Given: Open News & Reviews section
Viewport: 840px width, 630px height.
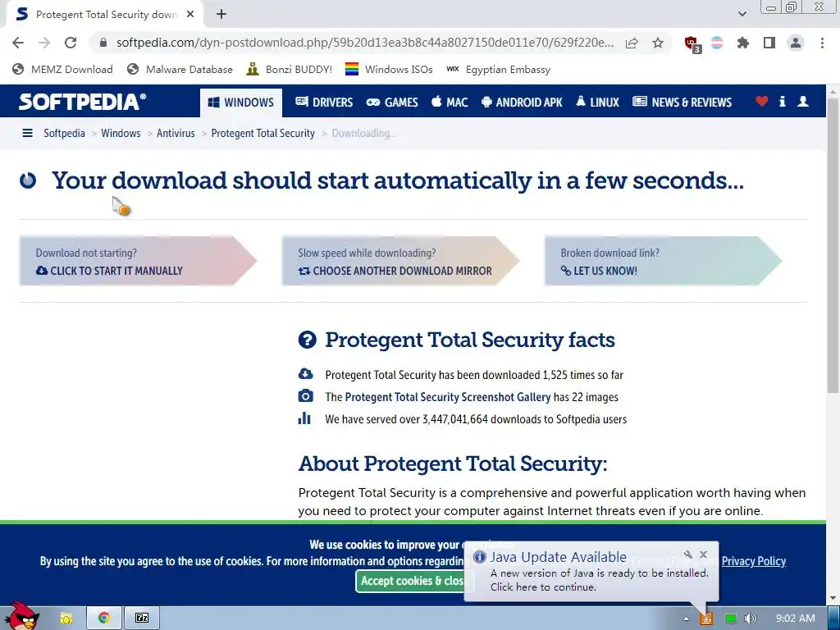Looking at the screenshot, I should tap(682, 103).
